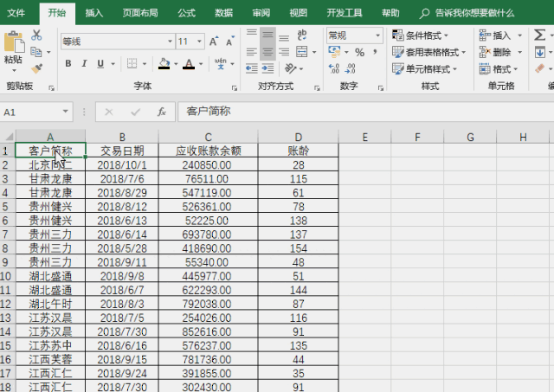
Task: Open the font group dialog launcher
Action: coord(235,88)
